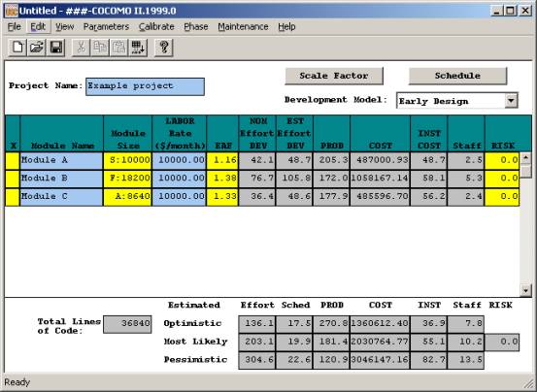Click Module A cost value 487000.93
This screenshot has height=392, width=537.
pyautogui.click(x=380, y=160)
